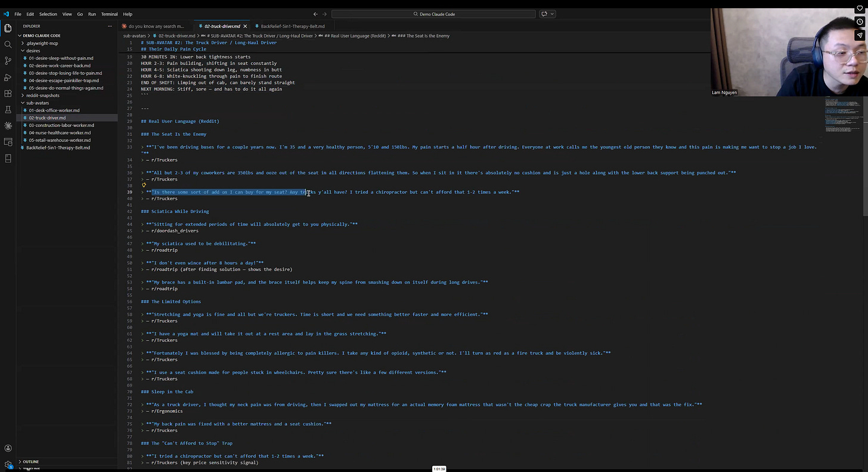This screenshot has height=472, width=868.
Task: Click the '### Sleep in the Cab' heading
Action: (x=167, y=392)
